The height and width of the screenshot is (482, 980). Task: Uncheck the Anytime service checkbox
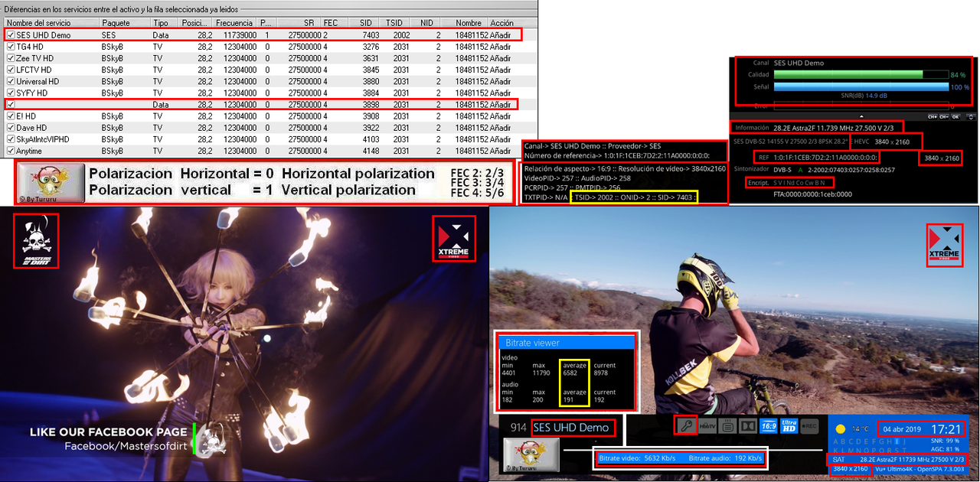point(11,151)
